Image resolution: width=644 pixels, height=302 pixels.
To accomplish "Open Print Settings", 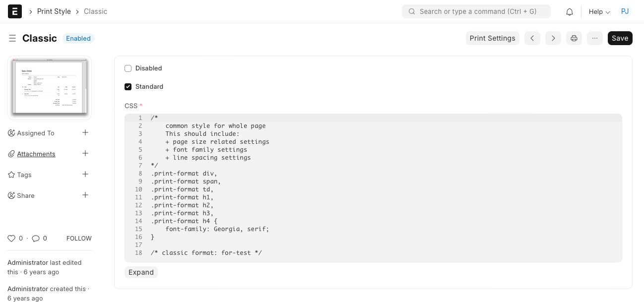I will [492, 38].
